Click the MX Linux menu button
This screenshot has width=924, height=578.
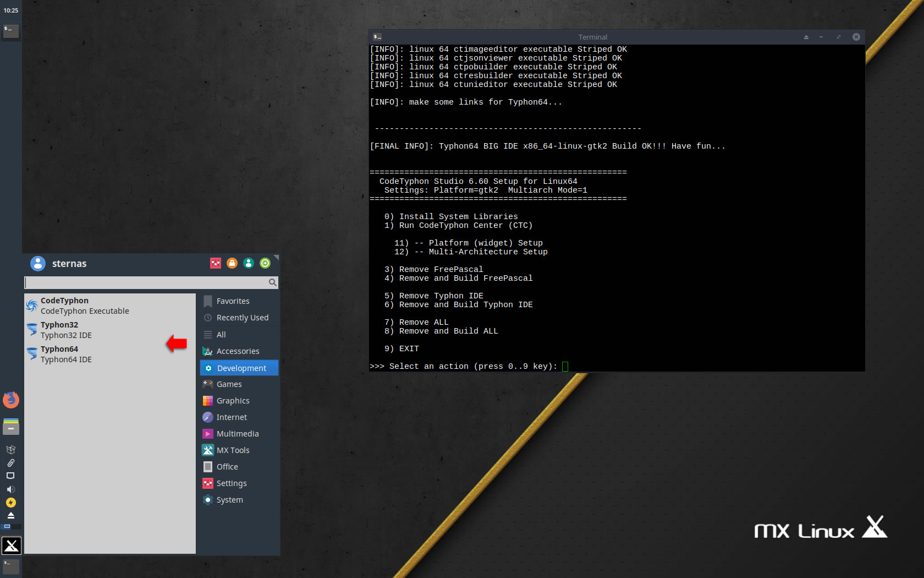click(x=11, y=546)
